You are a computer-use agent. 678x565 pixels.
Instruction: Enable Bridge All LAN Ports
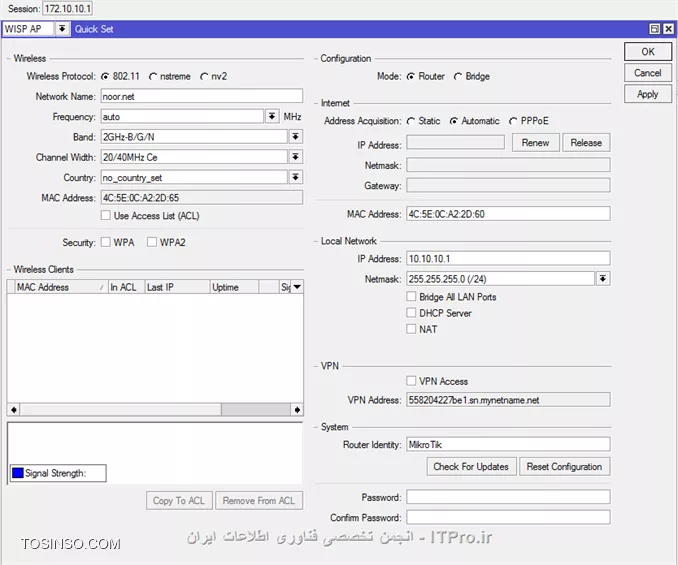[411, 297]
